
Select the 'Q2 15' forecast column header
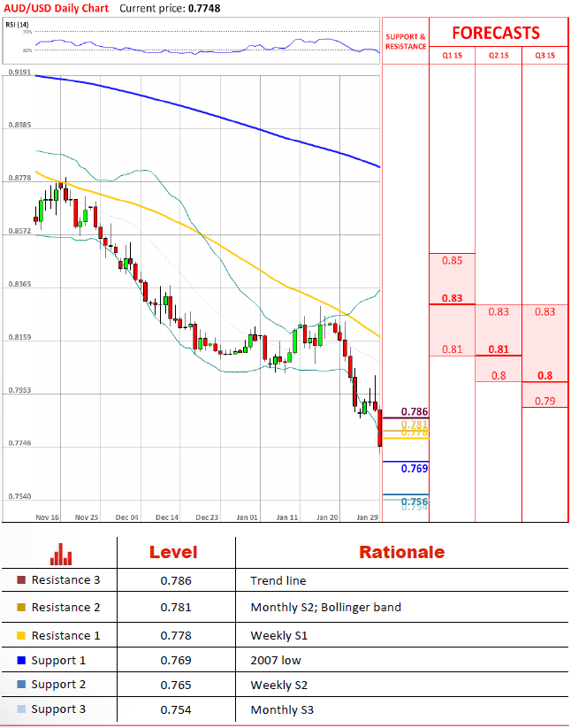499,55
